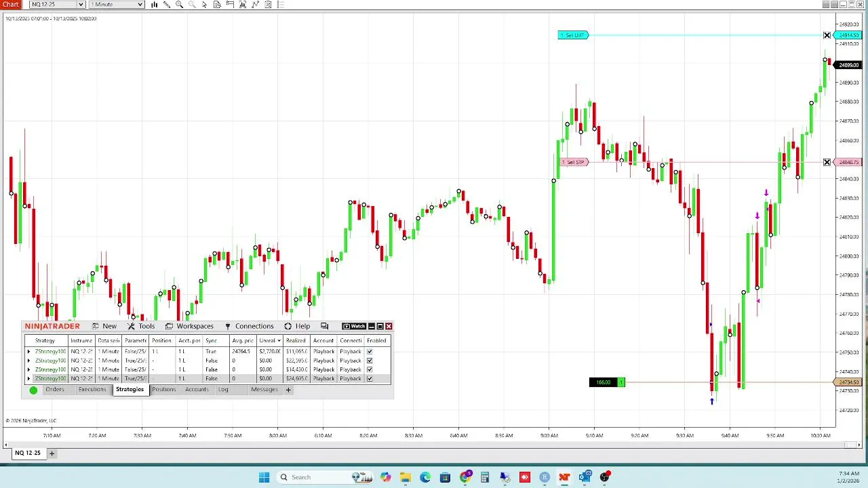This screenshot has height=488, width=868.
Task: Open Windows Start menu
Action: point(264,477)
